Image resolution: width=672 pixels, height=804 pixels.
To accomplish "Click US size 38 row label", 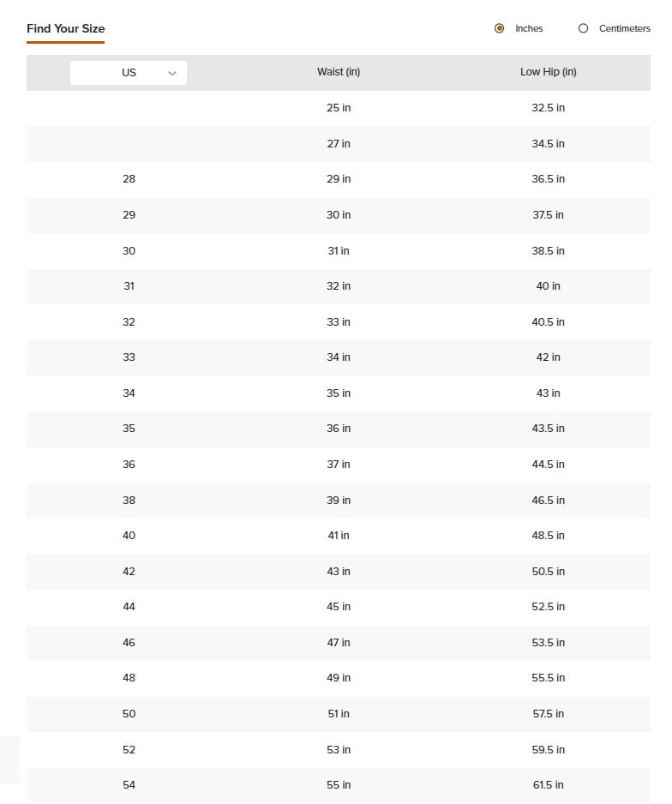I will click(129, 501).
